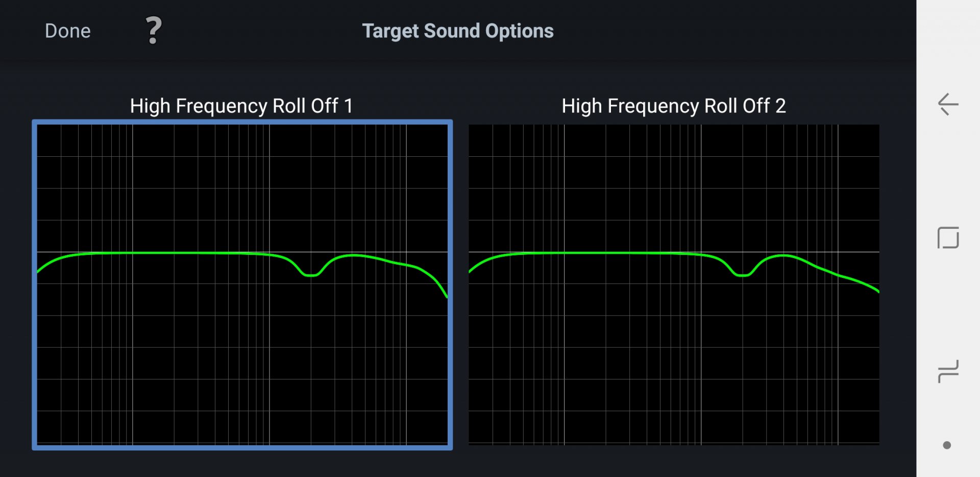Click the Target Sound Options title

457,31
